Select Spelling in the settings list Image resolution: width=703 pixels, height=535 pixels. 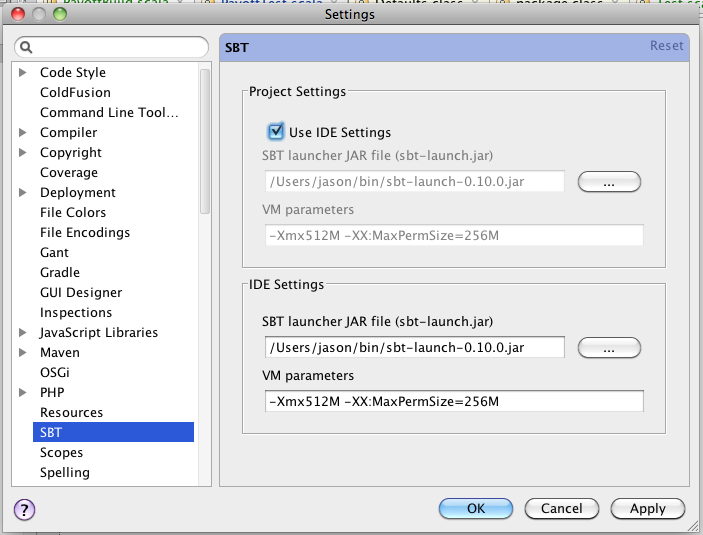click(x=65, y=473)
